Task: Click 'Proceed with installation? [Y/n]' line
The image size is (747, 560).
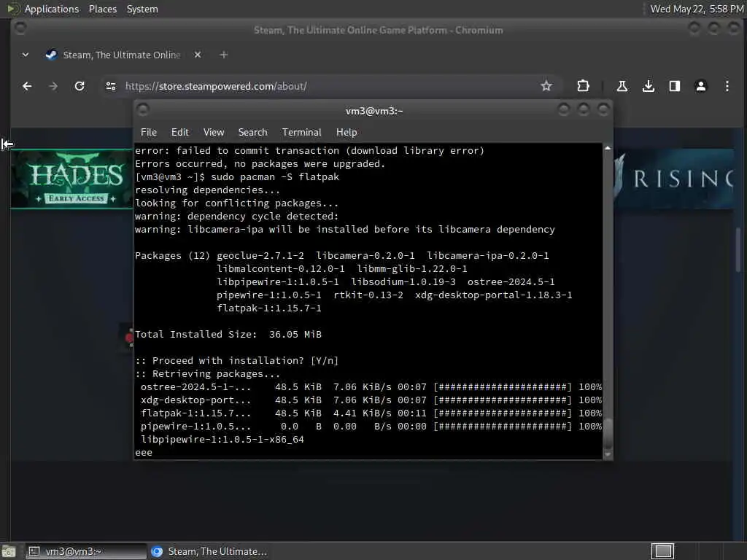Action: (x=237, y=360)
